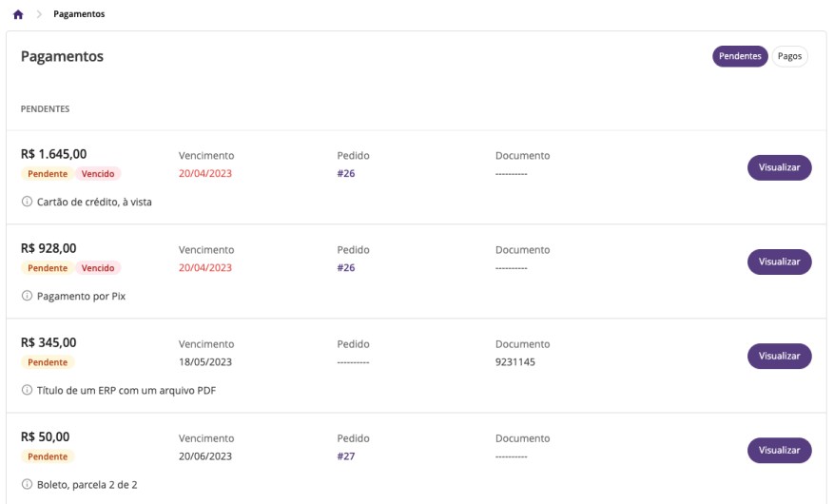
Task: Click info icon beside Boleto parcela
Action: 27,484
